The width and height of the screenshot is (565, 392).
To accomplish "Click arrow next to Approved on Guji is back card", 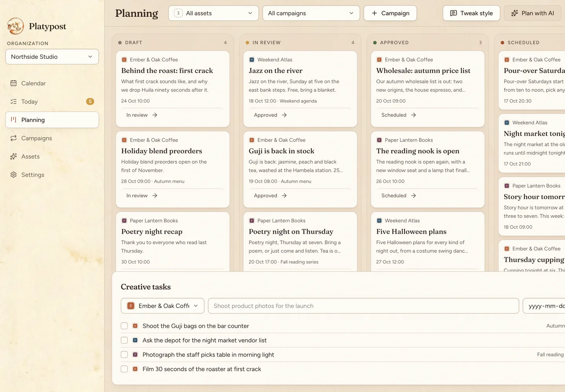I will pyautogui.click(x=284, y=196).
